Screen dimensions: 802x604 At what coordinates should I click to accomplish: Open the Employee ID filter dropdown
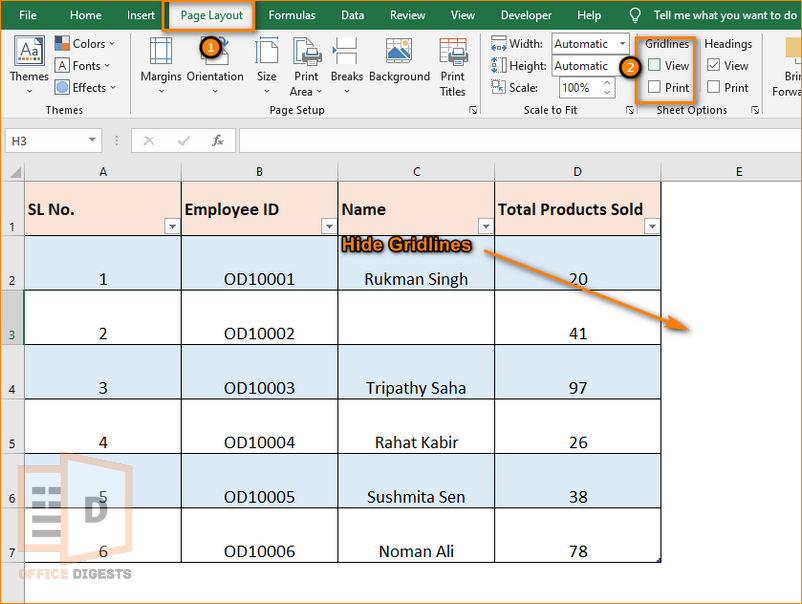pyautogui.click(x=328, y=227)
